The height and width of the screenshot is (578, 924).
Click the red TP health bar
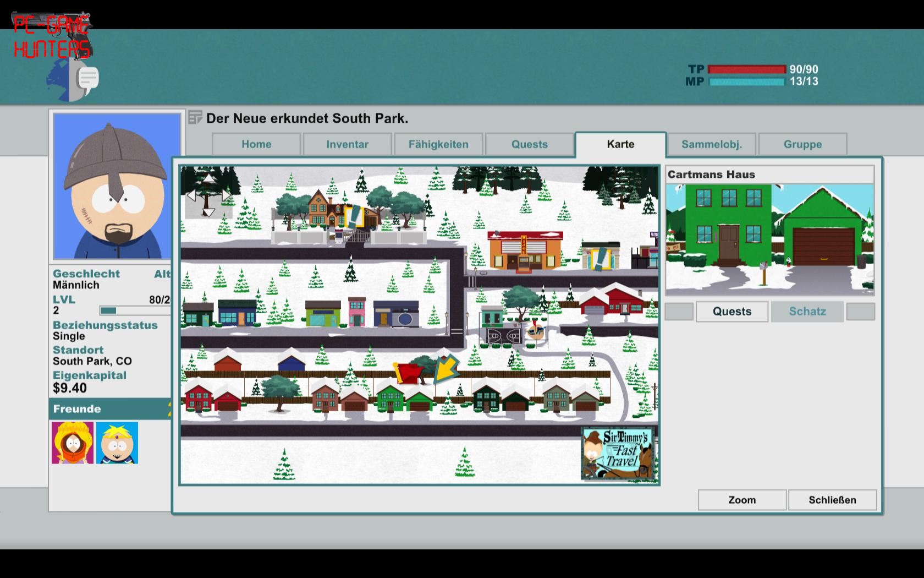[747, 69]
